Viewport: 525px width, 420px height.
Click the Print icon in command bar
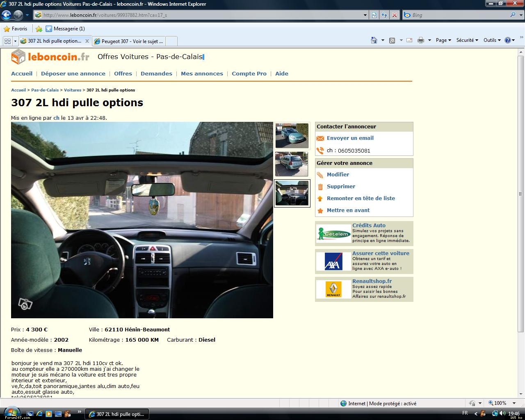click(420, 40)
